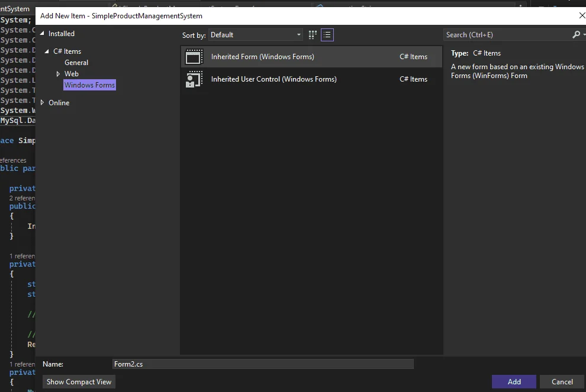Click the Cancel button

tap(562, 381)
